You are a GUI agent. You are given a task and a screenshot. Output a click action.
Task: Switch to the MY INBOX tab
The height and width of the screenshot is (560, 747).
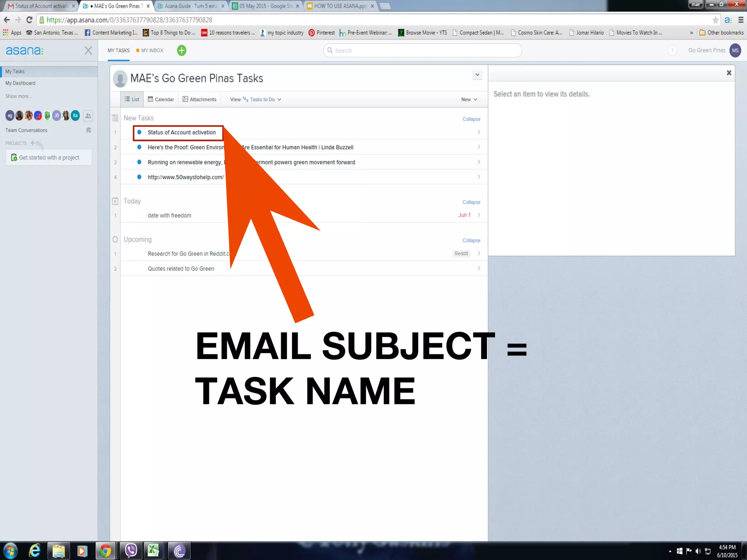pyautogui.click(x=150, y=51)
